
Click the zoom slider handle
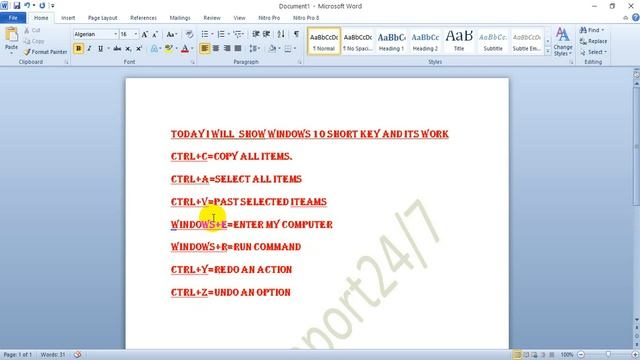coord(608,355)
